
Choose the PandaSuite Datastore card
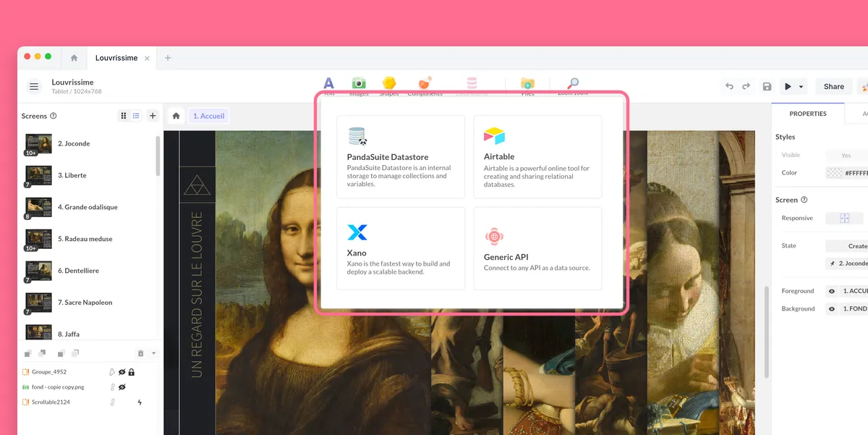click(x=401, y=157)
